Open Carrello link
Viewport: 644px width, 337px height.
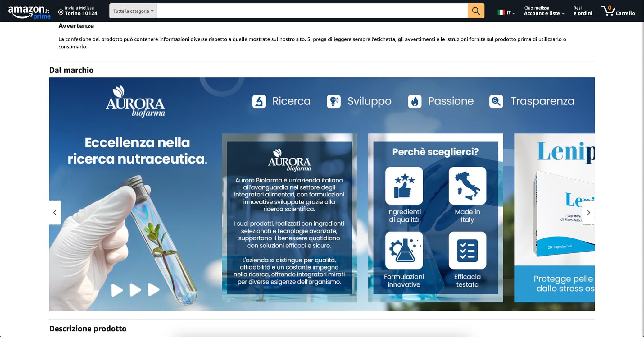pyautogui.click(x=618, y=11)
